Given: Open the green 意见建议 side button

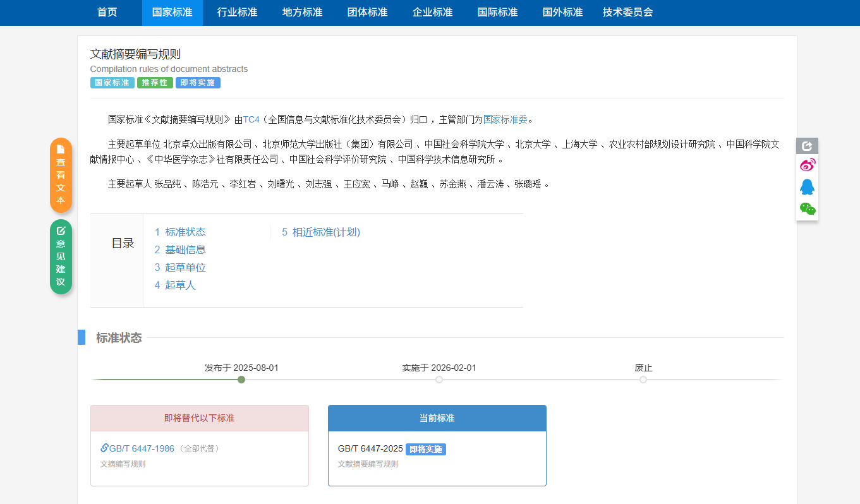Looking at the screenshot, I should (x=61, y=256).
